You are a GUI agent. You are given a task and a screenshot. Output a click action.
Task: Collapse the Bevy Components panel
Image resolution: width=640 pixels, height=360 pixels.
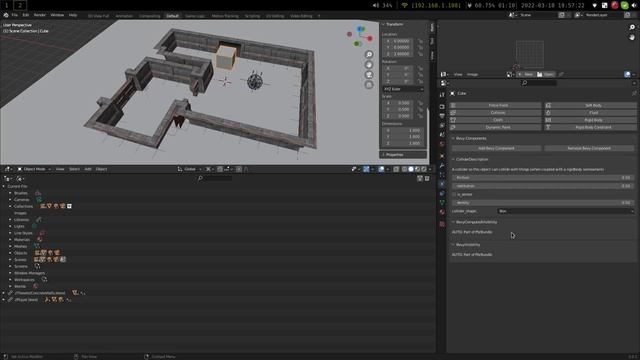453,138
